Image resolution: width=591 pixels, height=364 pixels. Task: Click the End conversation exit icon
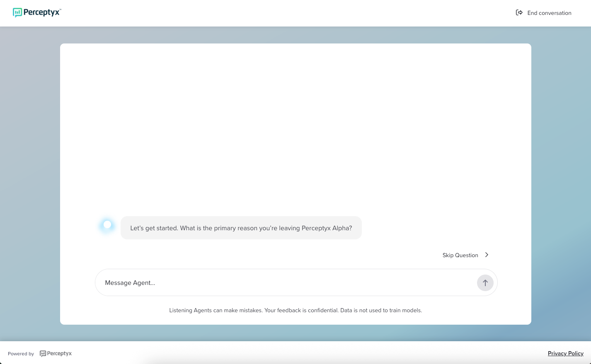point(519,12)
